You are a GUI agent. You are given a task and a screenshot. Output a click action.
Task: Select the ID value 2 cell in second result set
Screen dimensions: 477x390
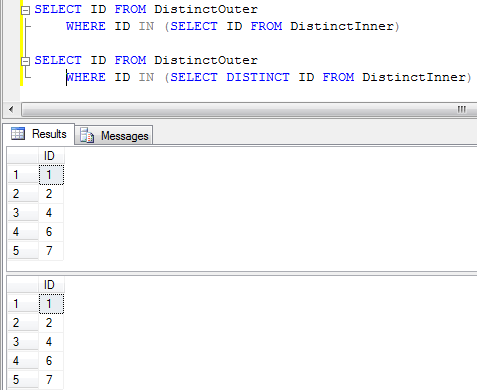[51, 323]
